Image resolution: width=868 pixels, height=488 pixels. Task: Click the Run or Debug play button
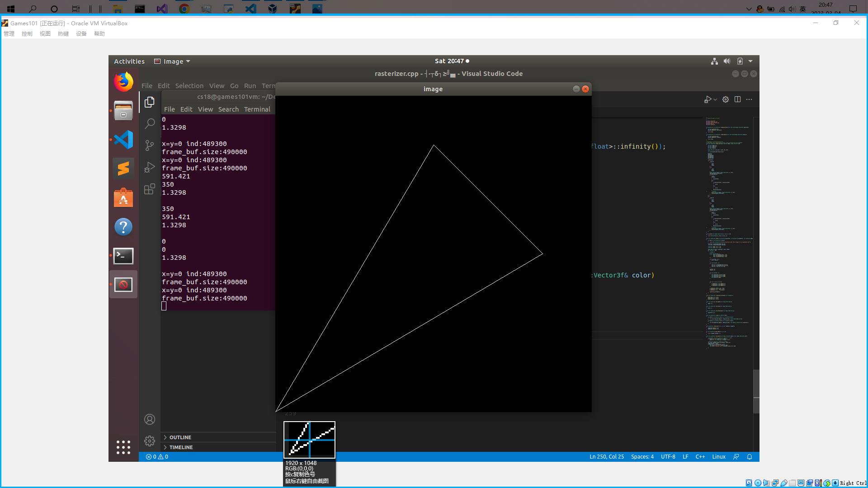click(x=708, y=99)
